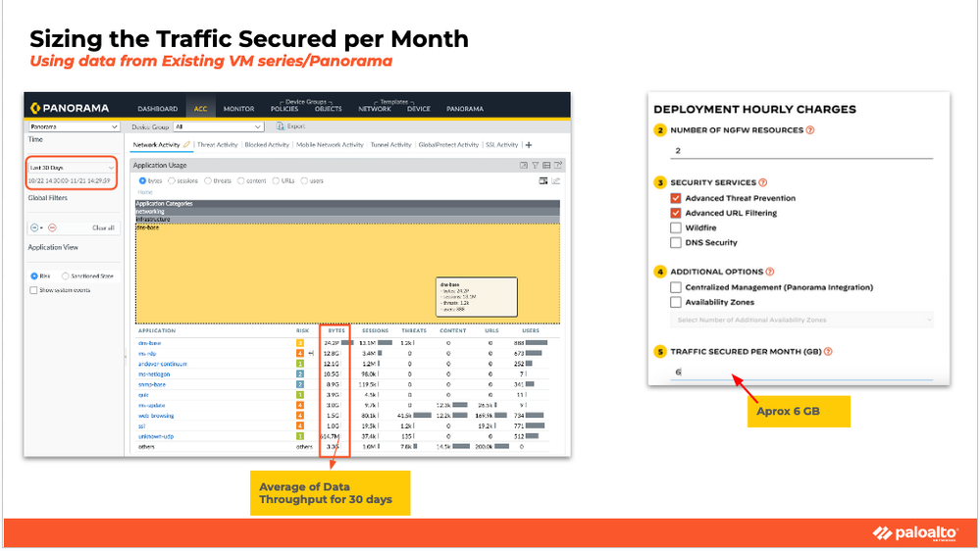The width and height of the screenshot is (980, 551).
Task: Open the MONITOR menu in Panorama
Action: pyautogui.click(x=238, y=109)
